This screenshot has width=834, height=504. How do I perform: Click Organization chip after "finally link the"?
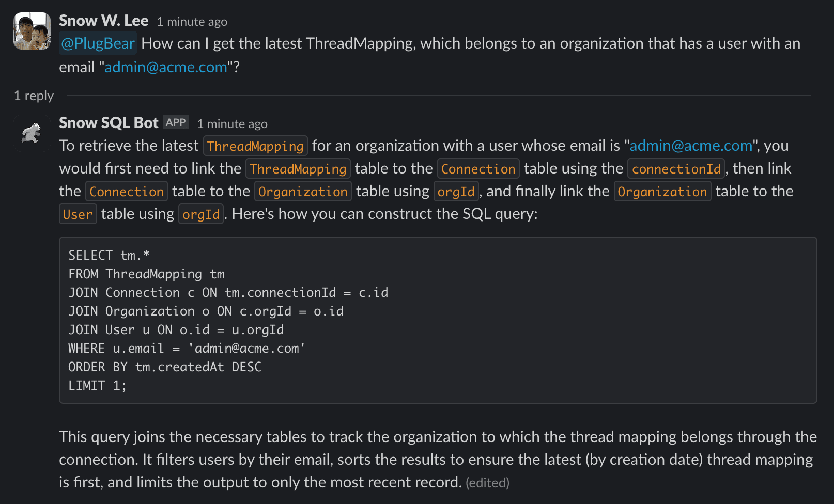662,192
